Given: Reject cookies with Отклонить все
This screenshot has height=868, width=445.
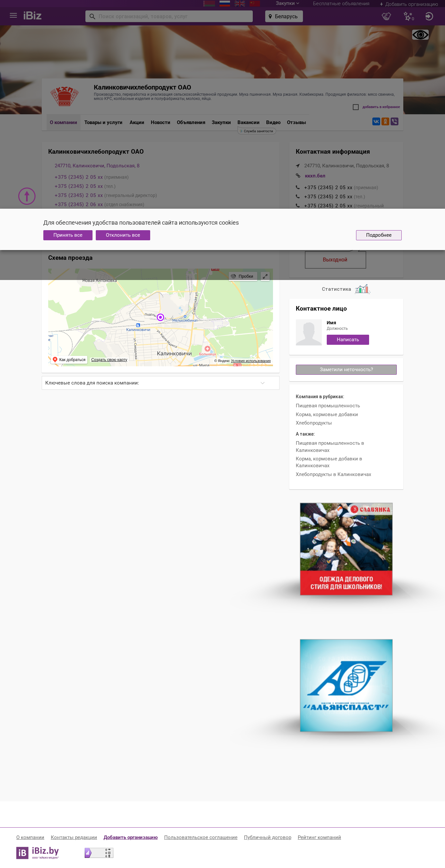Looking at the screenshot, I should point(123,235).
